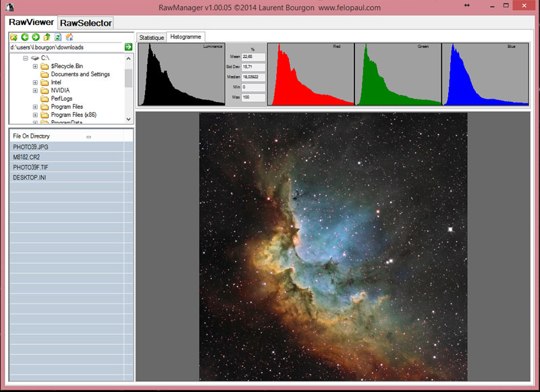
Task: Expand the Program Files folder node
Action: tap(35, 107)
